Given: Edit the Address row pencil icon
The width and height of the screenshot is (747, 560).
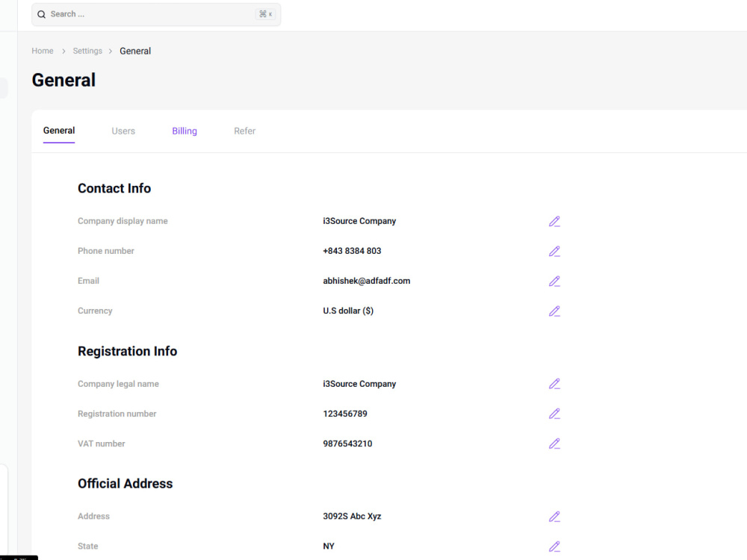Looking at the screenshot, I should [x=554, y=517].
